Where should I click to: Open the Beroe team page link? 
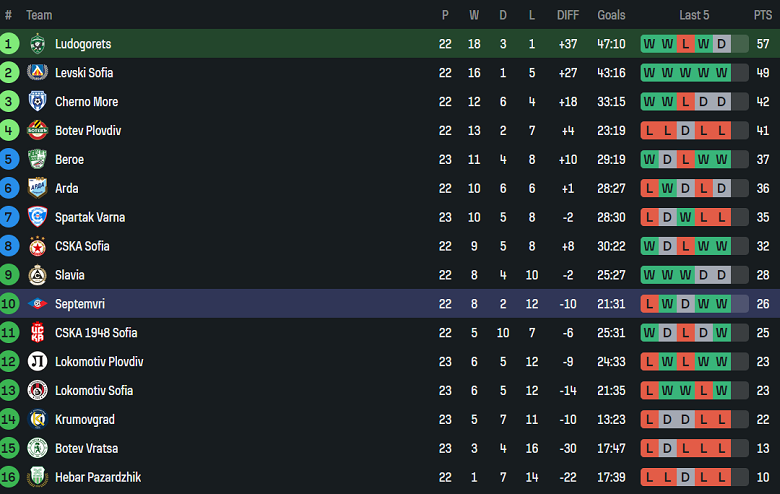pyautogui.click(x=69, y=160)
